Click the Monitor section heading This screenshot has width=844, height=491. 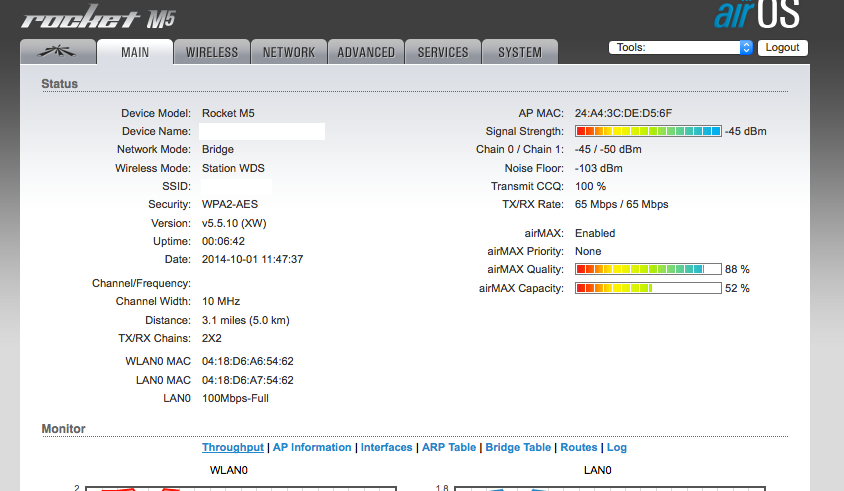(64, 429)
